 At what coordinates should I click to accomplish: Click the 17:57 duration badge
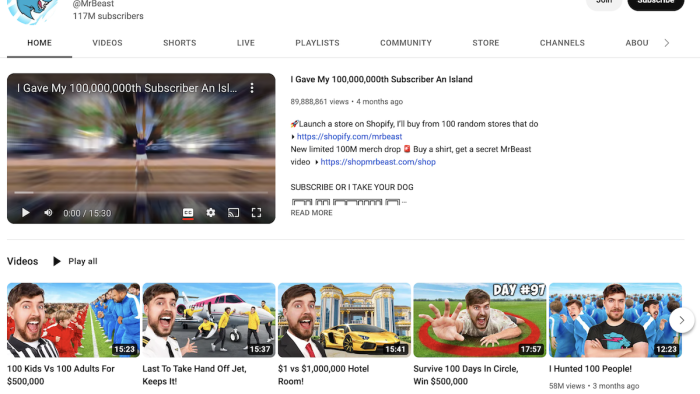coord(531,349)
